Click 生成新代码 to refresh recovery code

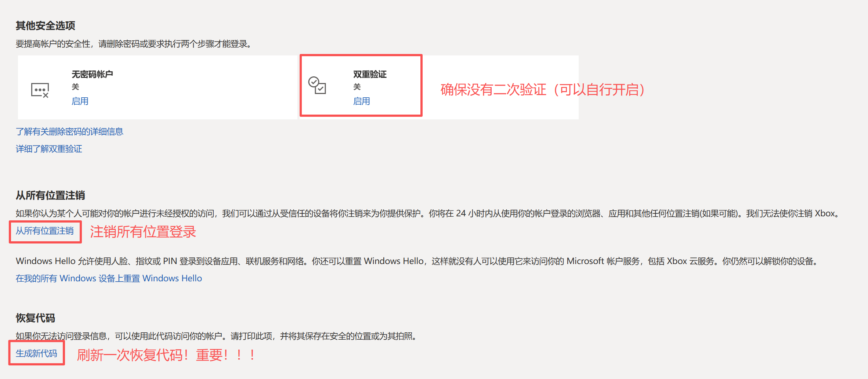[x=36, y=353]
